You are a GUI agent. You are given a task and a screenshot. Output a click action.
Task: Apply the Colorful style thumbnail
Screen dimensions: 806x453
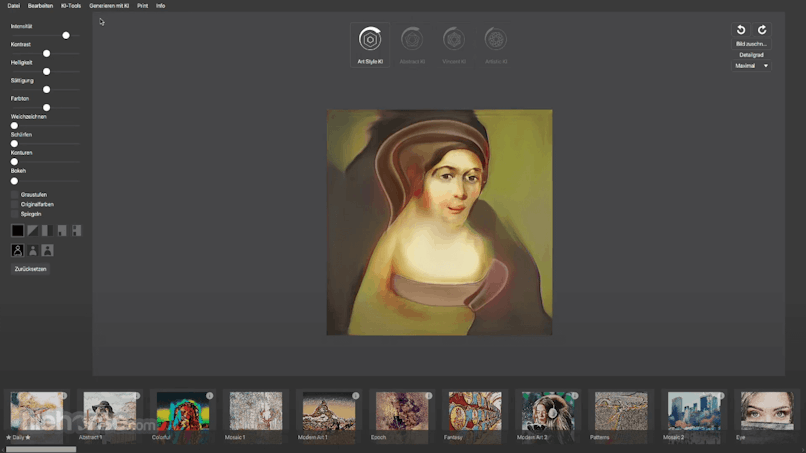[182, 411]
